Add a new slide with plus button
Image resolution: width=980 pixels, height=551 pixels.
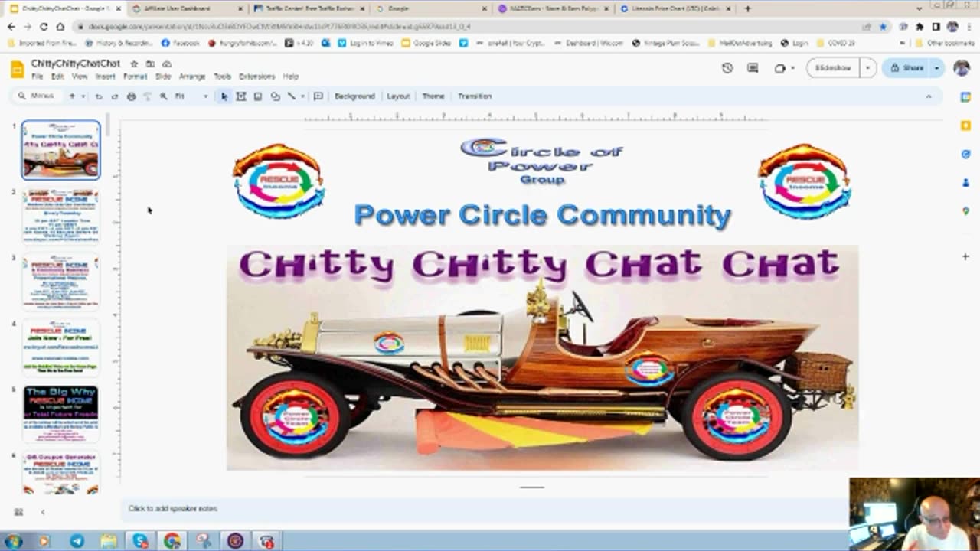[72, 96]
